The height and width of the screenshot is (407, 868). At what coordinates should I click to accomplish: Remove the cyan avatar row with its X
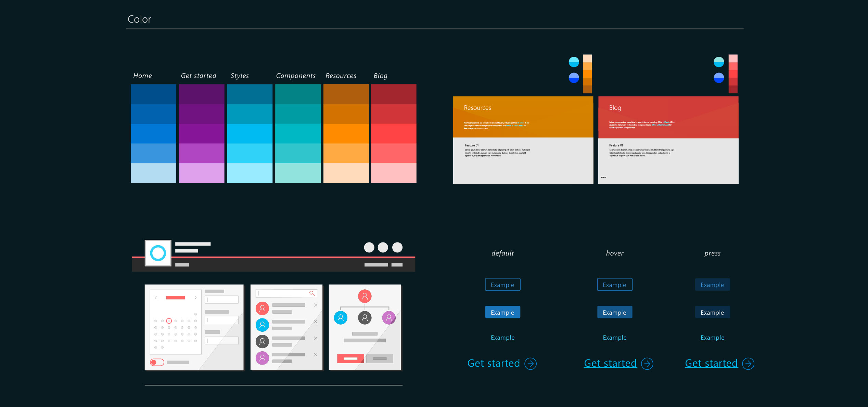click(316, 321)
